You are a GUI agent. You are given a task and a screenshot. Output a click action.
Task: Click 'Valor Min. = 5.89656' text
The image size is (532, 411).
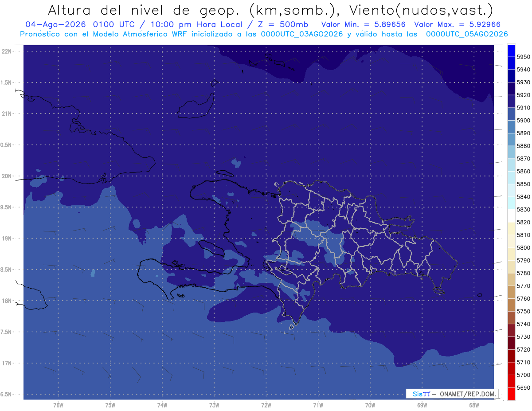(x=363, y=25)
